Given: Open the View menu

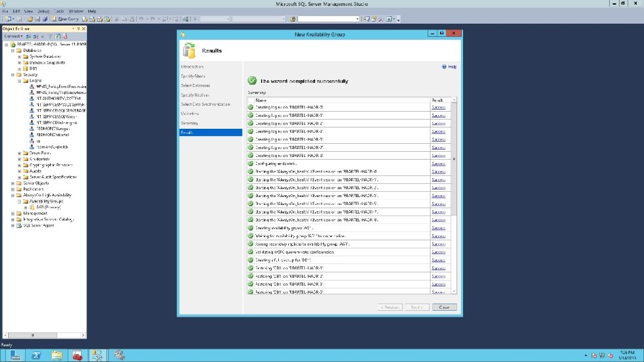Looking at the screenshot, I should pos(28,11).
